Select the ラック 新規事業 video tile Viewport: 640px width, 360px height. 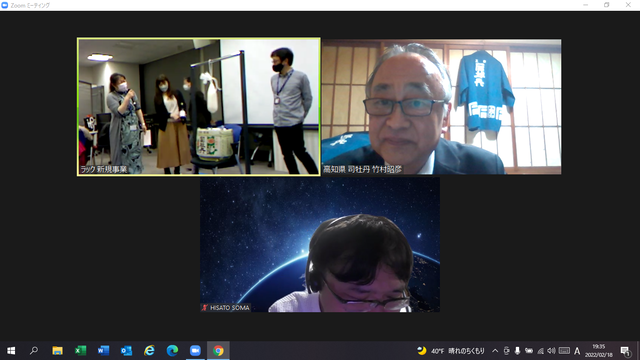tap(199, 107)
